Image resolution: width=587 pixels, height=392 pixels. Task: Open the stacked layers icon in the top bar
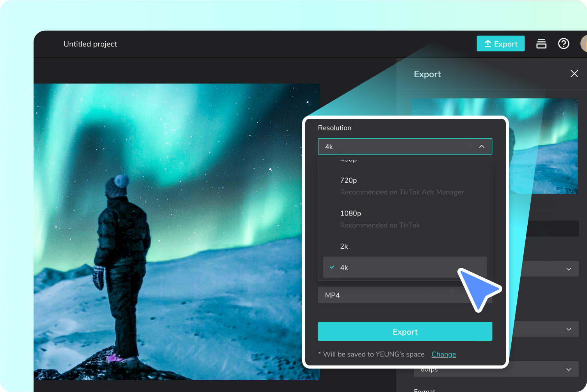coord(541,44)
